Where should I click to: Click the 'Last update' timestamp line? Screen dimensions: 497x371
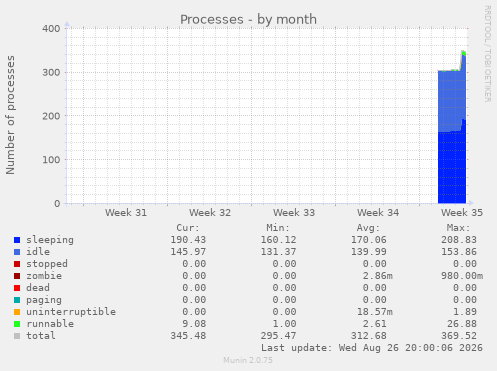click(372, 348)
